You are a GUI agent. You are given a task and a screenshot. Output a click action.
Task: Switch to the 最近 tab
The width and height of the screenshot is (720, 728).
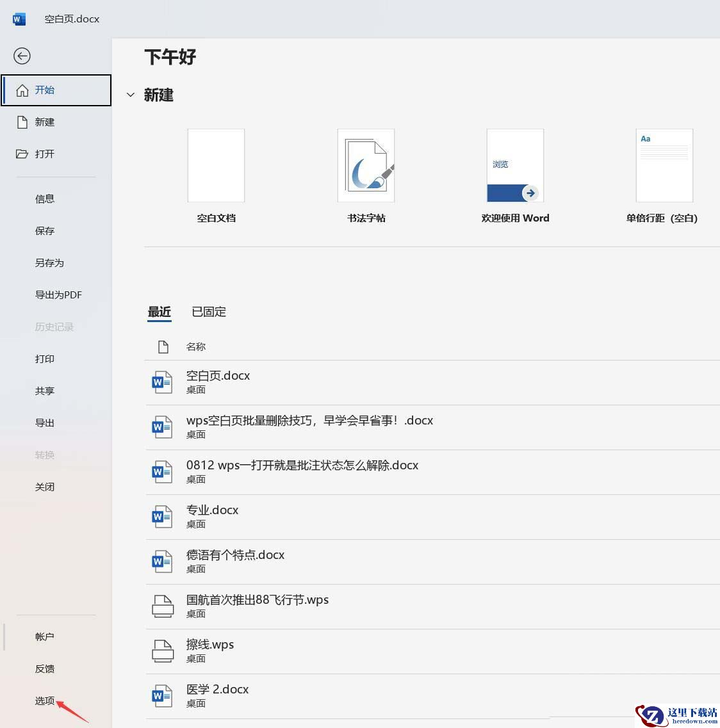[160, 312]
